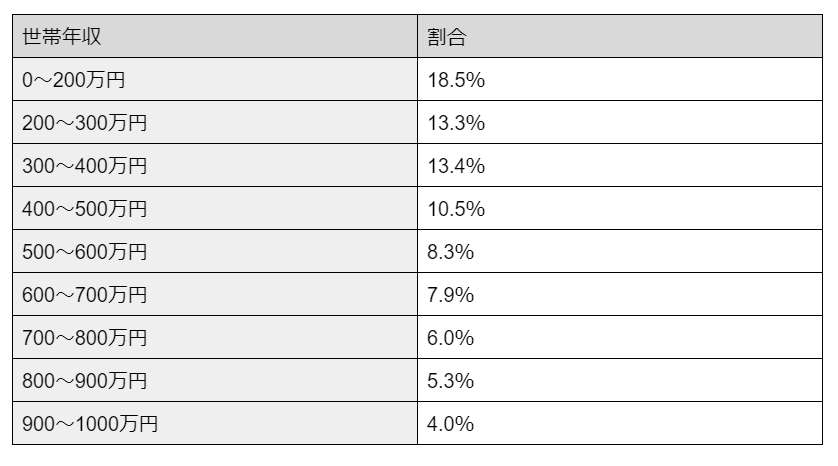Viewport: 838px width, 466px height.
Task: Click the 5.3% percentage
Action: coord(450,381)
